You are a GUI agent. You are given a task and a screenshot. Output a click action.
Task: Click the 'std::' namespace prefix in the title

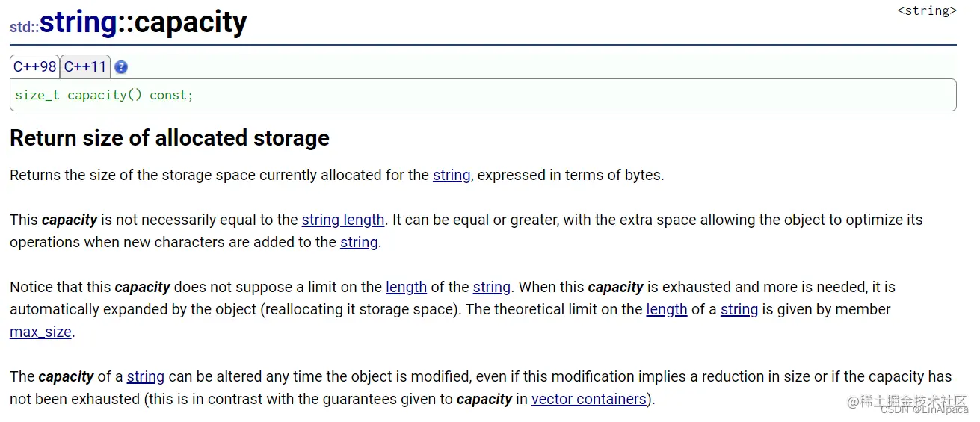pyautogui.click(x=24, y=27)
